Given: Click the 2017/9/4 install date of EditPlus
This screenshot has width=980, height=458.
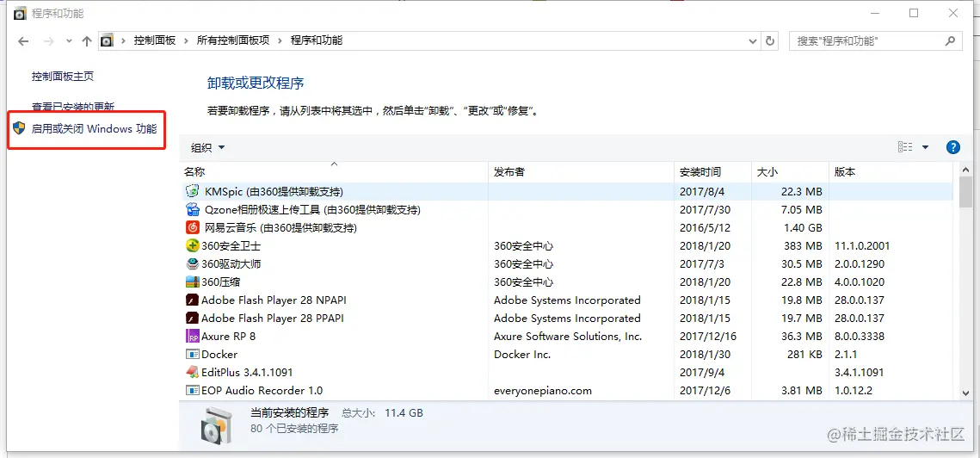Looking at the screenshot, I should (x=700, y=373).
